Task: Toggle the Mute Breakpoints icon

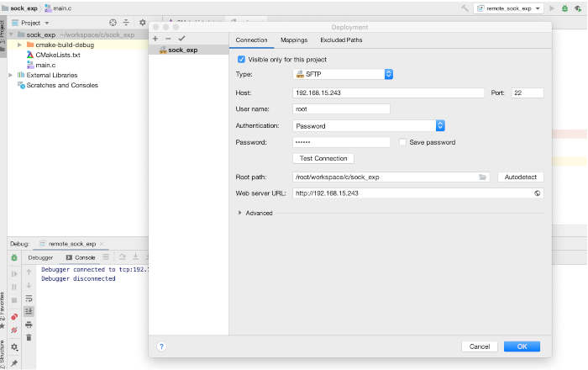Action: point(14,330)
